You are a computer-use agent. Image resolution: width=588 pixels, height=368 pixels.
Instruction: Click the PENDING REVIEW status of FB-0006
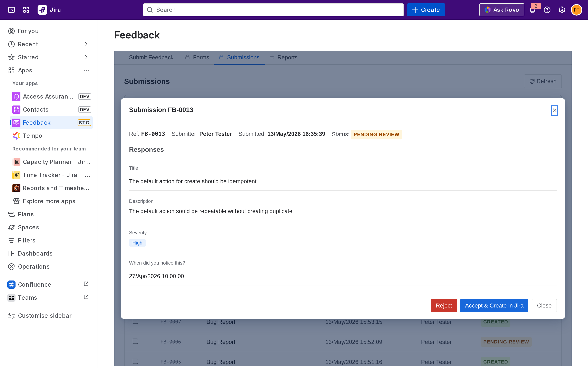tap(506, 342)
